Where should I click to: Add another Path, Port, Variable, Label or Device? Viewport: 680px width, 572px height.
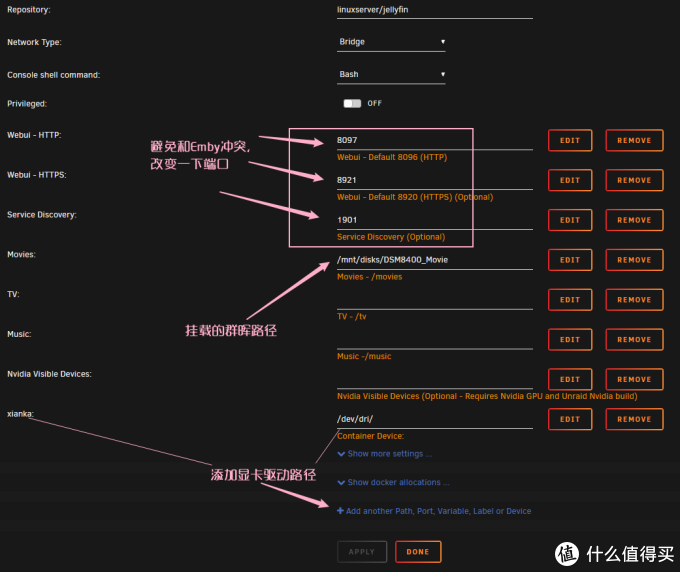coord(434,511)
